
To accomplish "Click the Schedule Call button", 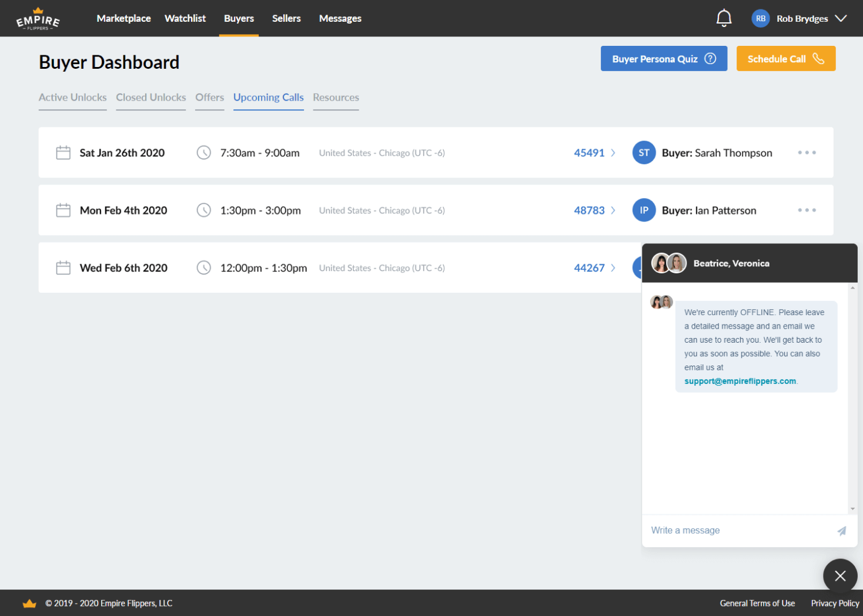I will click(785, 59).
